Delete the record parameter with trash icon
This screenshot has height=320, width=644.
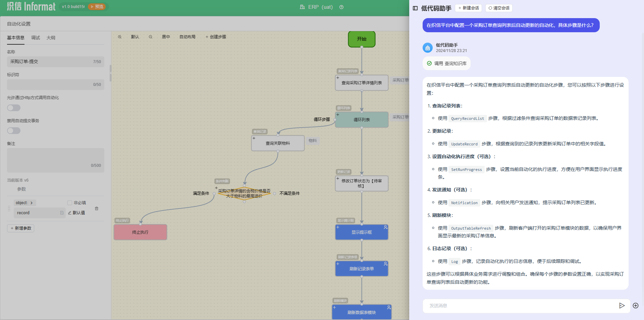(97, 209)
